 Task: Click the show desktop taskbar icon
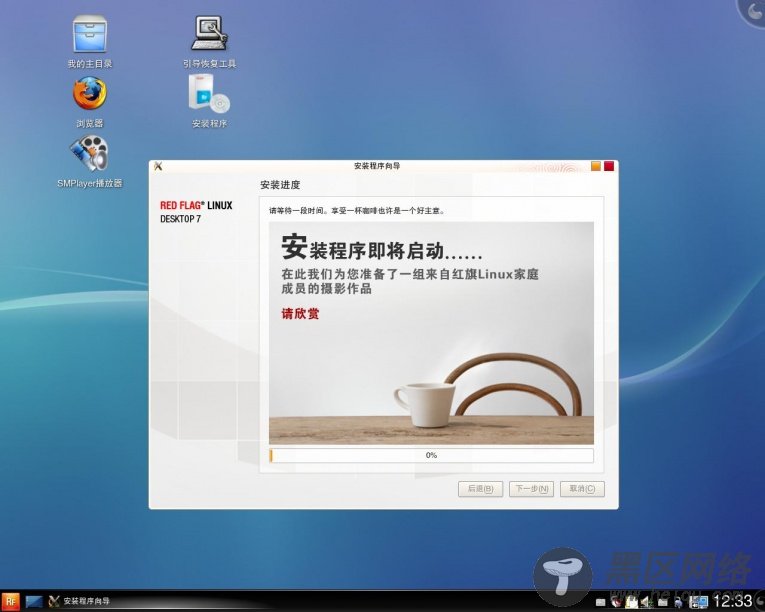(x=34, y=601)
